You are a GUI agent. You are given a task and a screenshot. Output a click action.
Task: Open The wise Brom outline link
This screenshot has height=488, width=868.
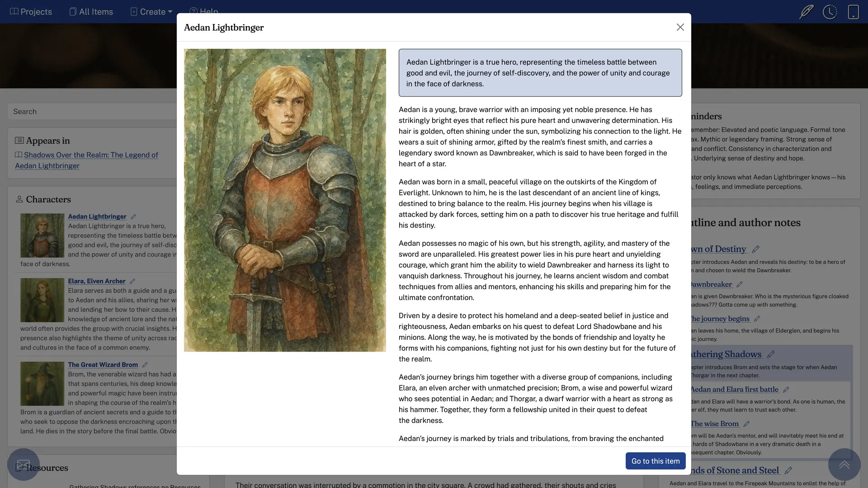pyautogui.click(x=714, y=423)
